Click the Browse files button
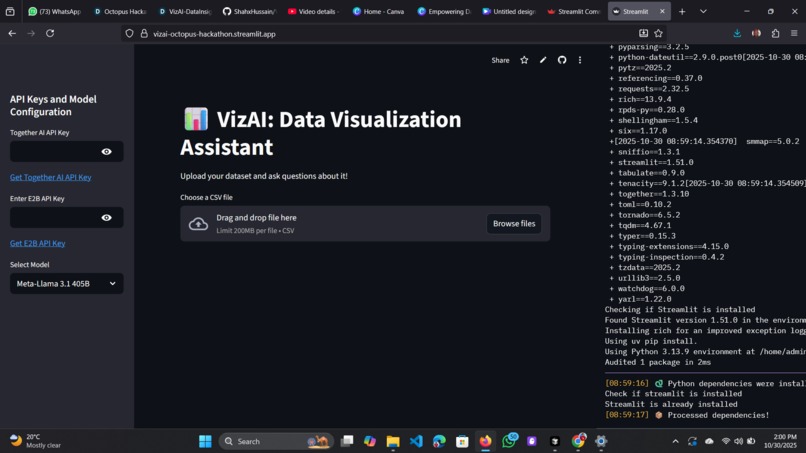This screenshot has width=806, height=453. click(514, 224)
